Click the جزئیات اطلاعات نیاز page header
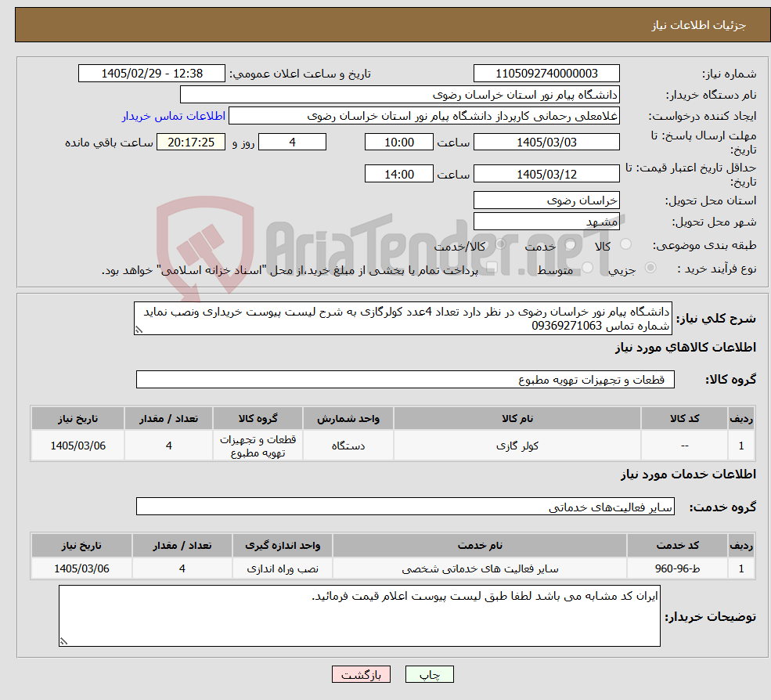771x700 pixels. (392, 24)
